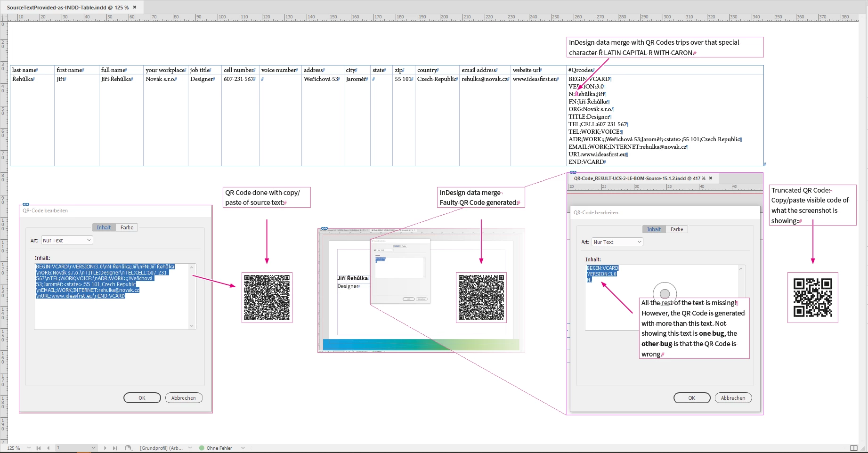This screenshot has height=453, width=868.
Task: Click the 'LATIN CAPITAL R WITH CARON' note text
Action: tap(648, 53)
